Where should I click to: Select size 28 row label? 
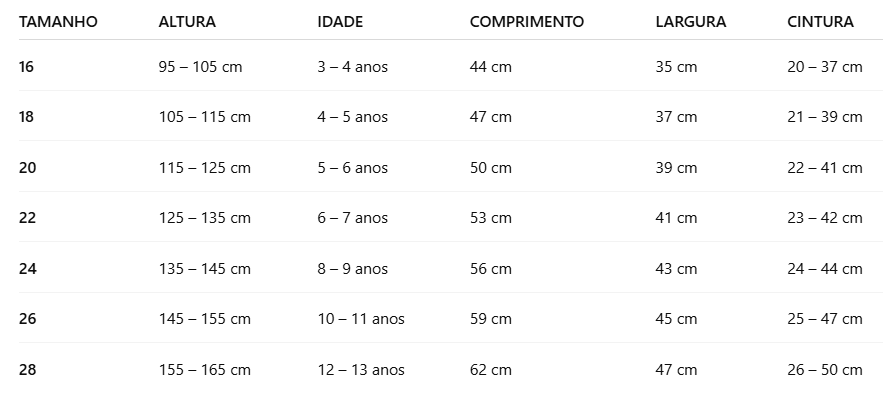coord(27,369)
